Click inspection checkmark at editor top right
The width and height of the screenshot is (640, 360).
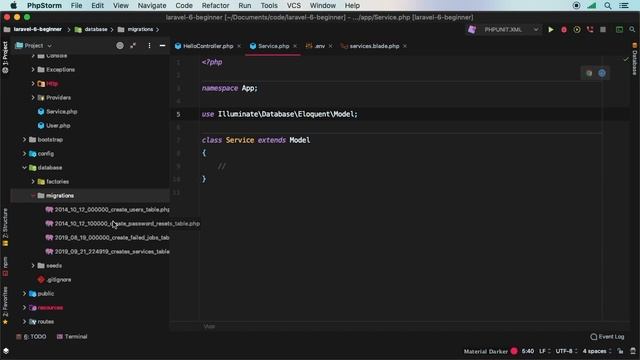pyautogui.click(x=626, y=60)
